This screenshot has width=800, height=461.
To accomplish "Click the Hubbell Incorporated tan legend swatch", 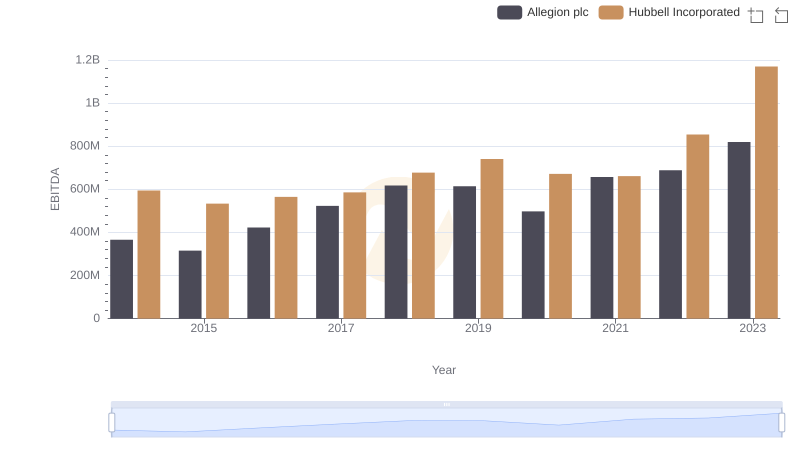I will point(611,12).
